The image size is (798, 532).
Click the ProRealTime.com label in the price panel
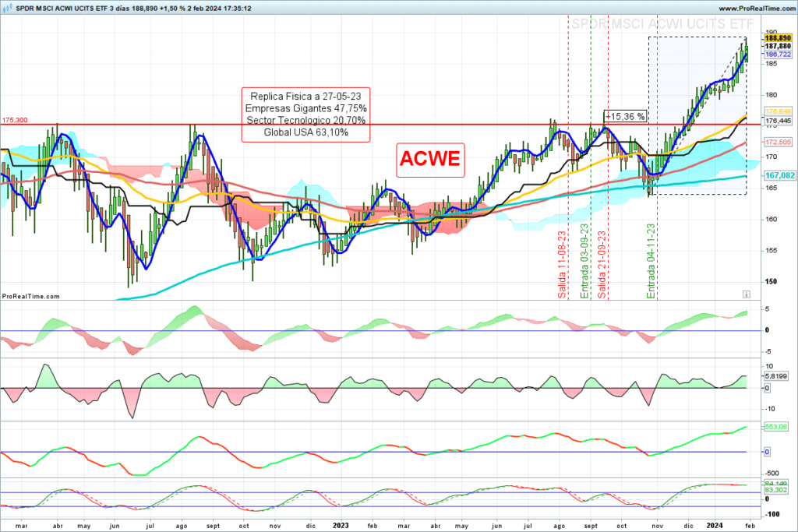[30, 296]
